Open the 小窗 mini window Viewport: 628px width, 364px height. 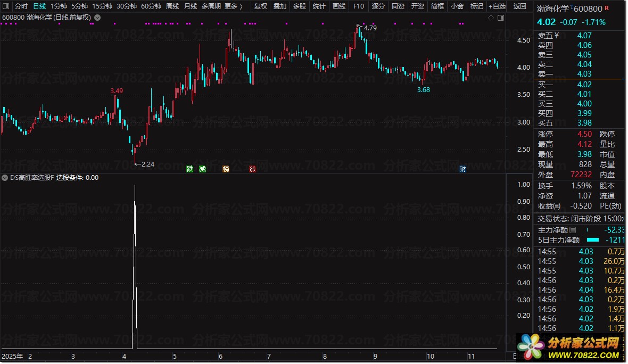(457, 6)
